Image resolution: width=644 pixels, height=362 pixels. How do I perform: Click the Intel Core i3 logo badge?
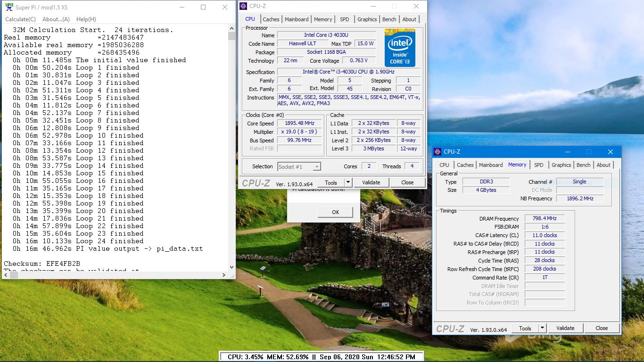click(x=400, y=48)
